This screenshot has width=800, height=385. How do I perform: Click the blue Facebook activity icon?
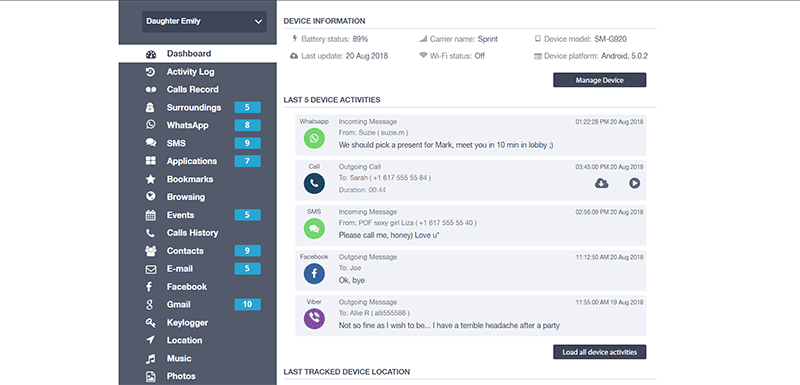[x=314, y=274]
